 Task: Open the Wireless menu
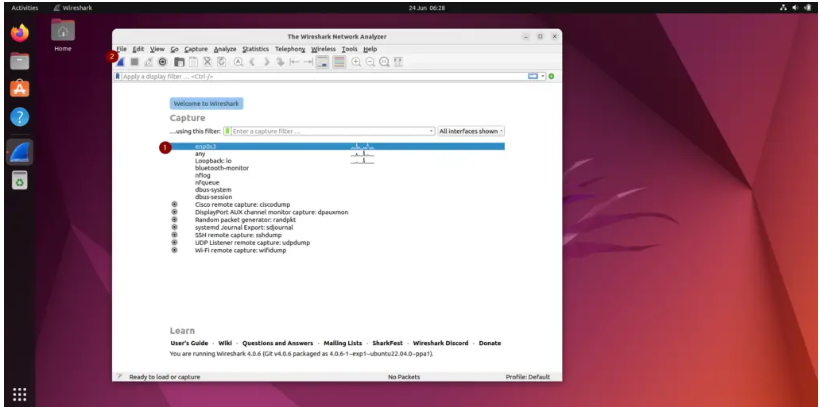[324, 49]
